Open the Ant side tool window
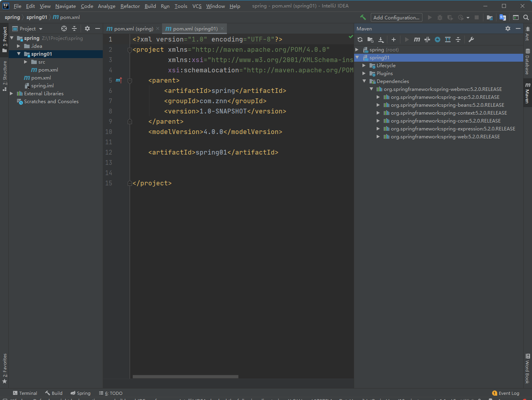Screen dimensions: 532x400 coord(528,34)
